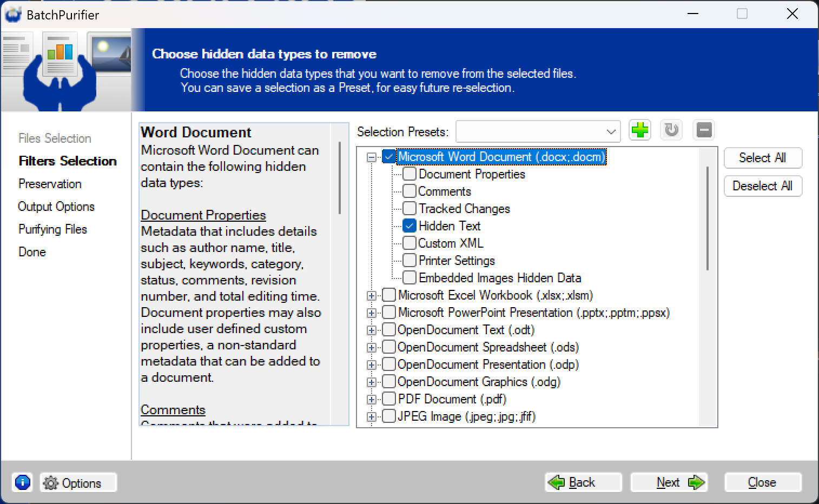Screen dimensions: 819x504
Task: Enable the JPEG Image checkbox
Action: tap(389, 416)
